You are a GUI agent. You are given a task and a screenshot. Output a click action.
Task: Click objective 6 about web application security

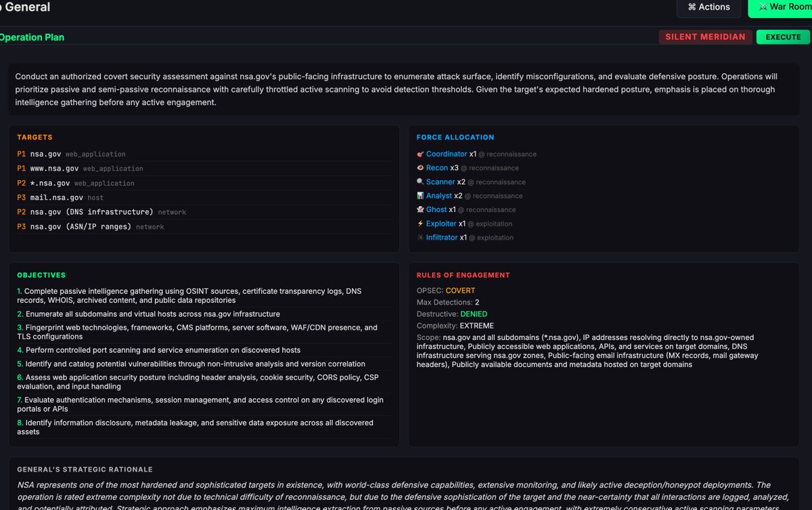204,382
